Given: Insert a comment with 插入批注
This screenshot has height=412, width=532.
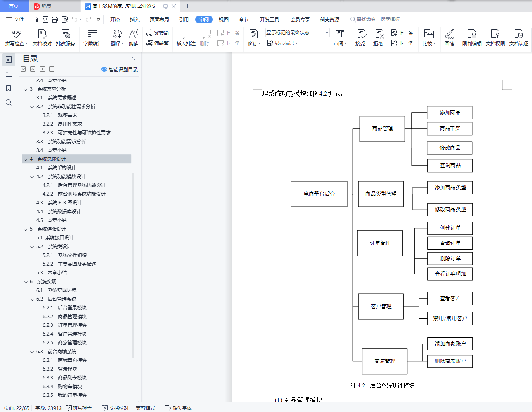Looking at the screenshot, I should point(186,38).
